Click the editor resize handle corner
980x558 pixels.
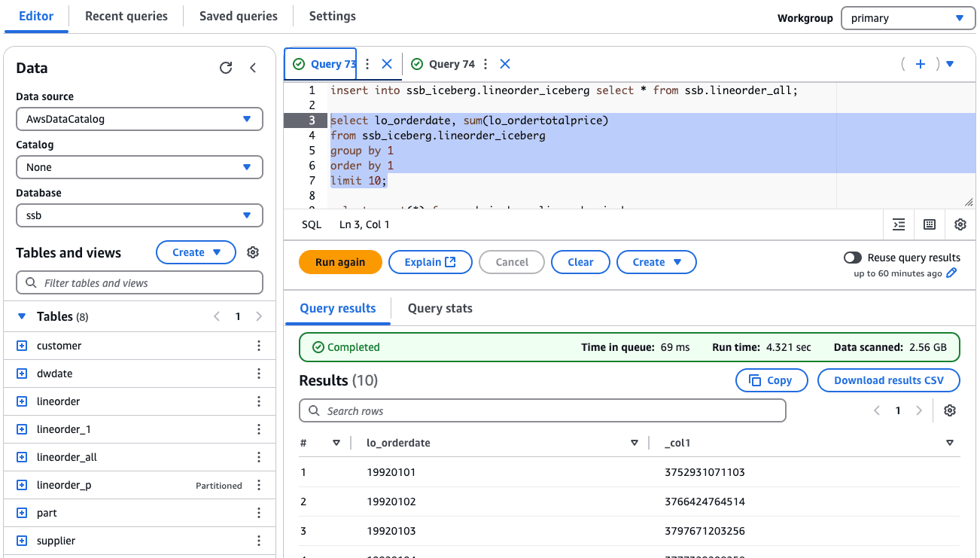click(x=969, y=202)
